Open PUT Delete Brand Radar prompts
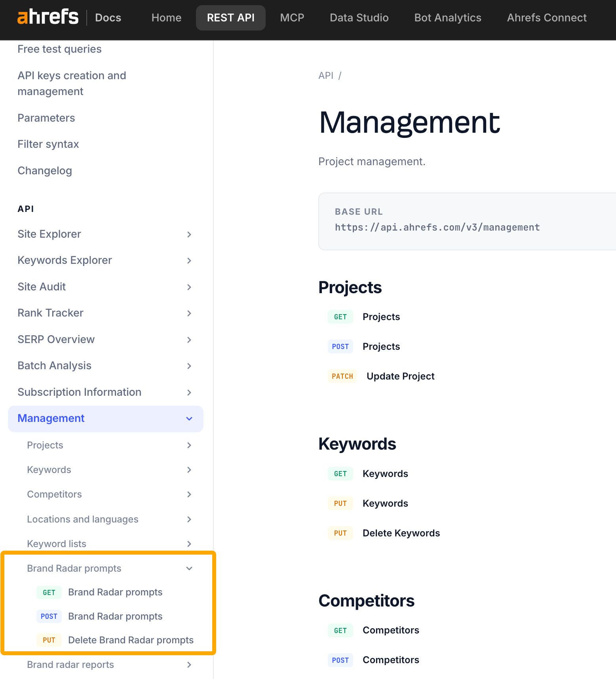Screen dimensions: 616x679 pos(115,640)
